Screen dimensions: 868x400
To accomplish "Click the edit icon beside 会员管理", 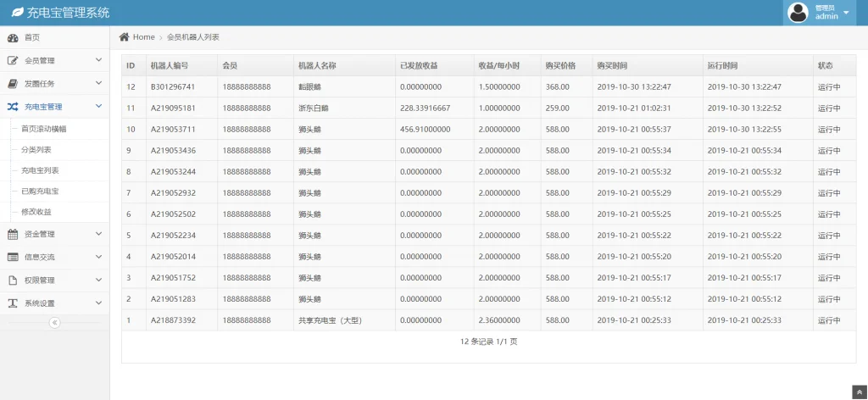I will [x=13, y=60].
